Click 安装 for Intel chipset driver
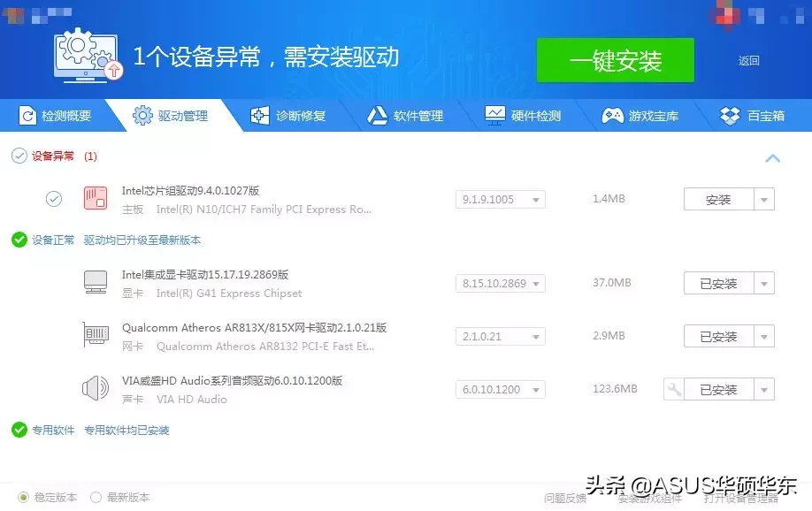The height and width of the screenshot is (511, 812). [x=718, y=199]
